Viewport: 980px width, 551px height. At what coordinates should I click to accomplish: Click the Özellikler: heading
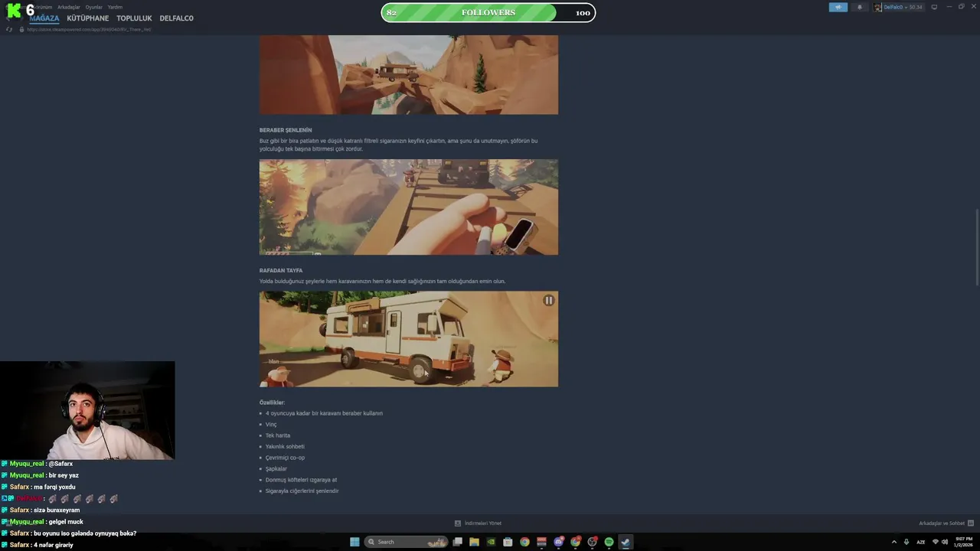click(272, 403)
